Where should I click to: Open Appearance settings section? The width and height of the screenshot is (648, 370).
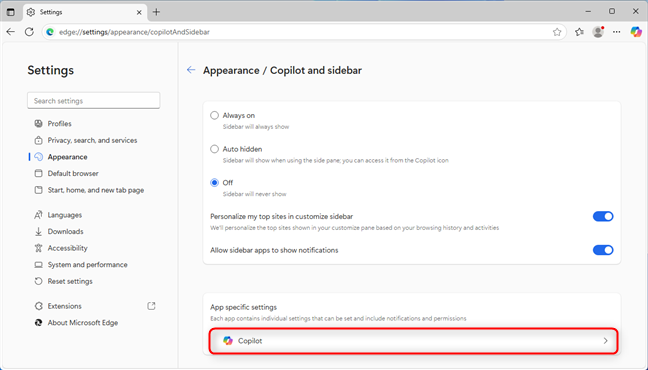tap(67, 157)
